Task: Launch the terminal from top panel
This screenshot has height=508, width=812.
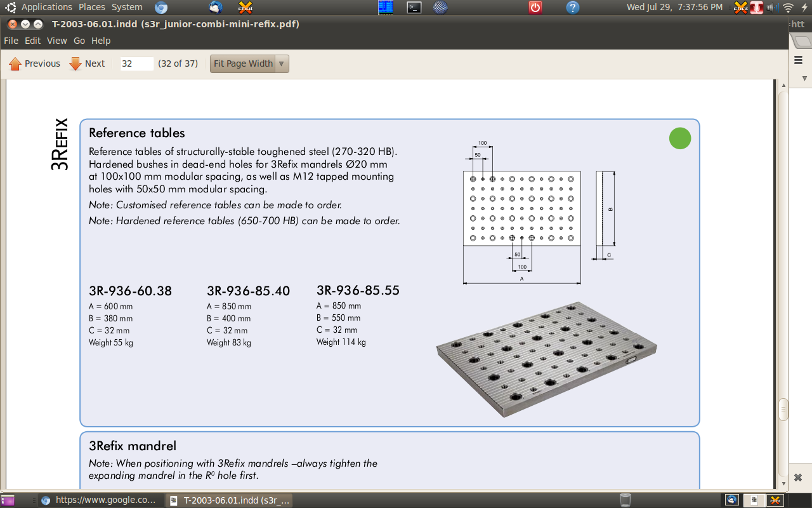Action: 414,8
